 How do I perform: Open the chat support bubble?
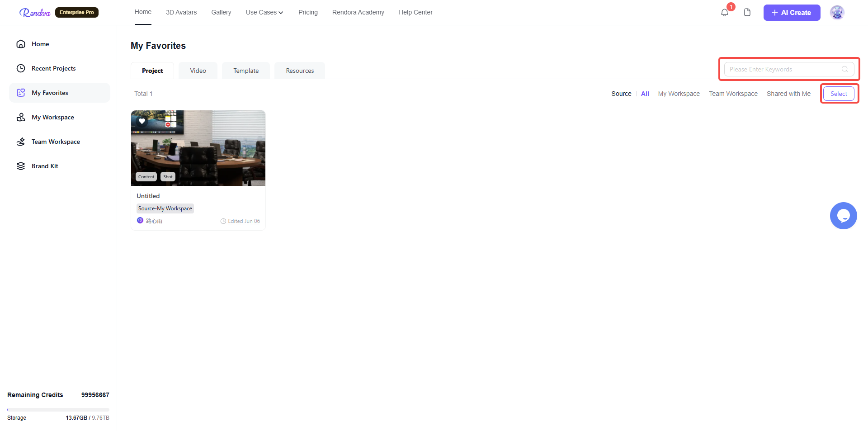(x=844, y=216)
